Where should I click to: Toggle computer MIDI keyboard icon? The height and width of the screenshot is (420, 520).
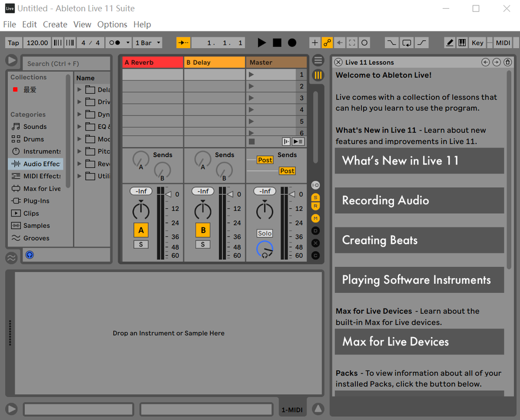pyautogui.click(x=462, y=43)
